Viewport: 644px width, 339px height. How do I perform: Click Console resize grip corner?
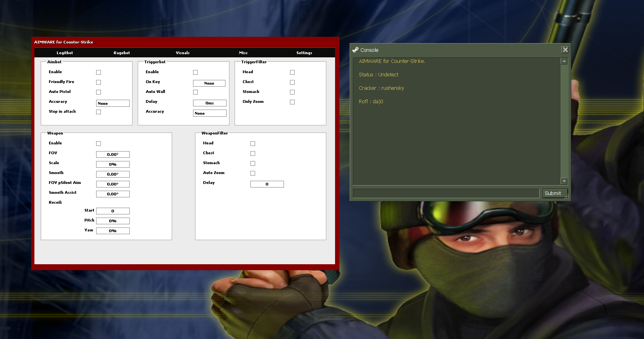click(x=567, y=197)
